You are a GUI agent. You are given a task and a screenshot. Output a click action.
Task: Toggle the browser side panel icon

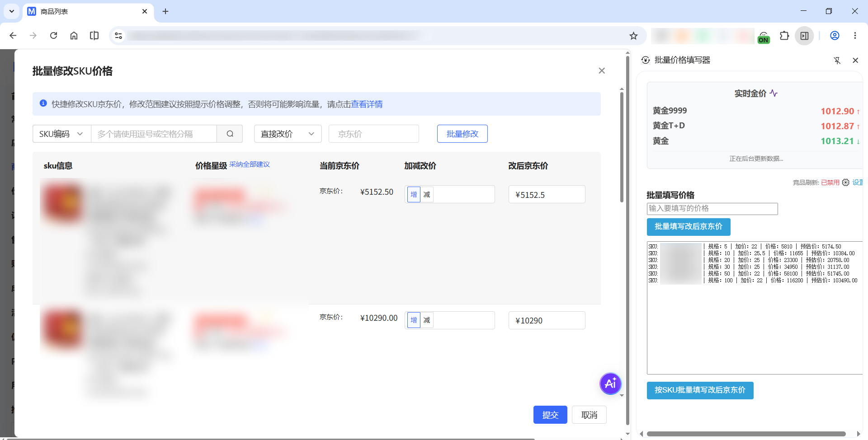(x=805, y=36)
